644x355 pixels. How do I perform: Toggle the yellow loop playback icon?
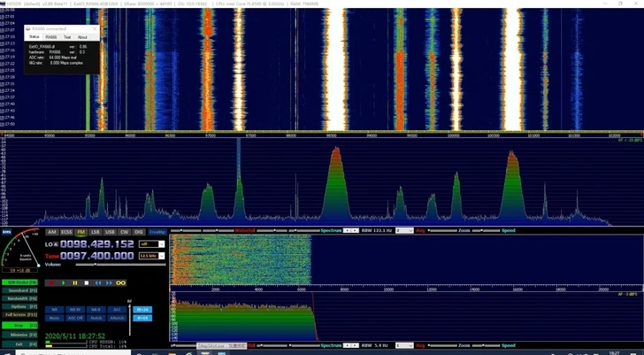pos(120,282)
